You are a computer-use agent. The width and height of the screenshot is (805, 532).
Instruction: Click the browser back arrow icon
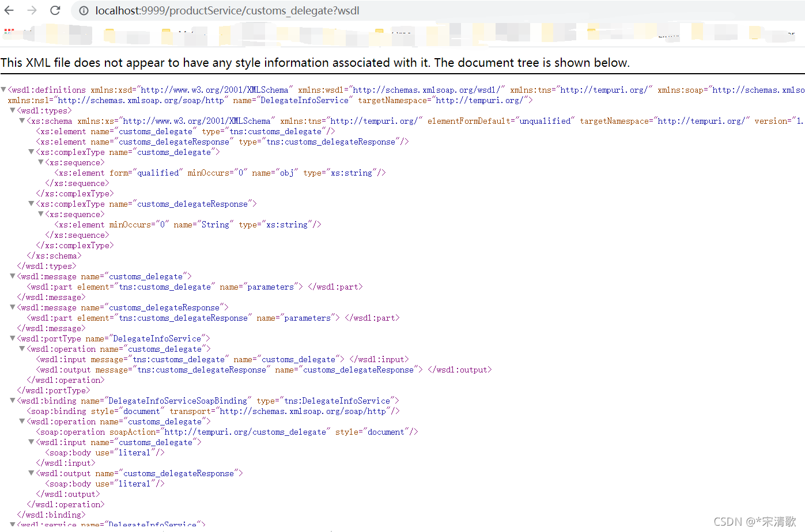coord(10,10)
